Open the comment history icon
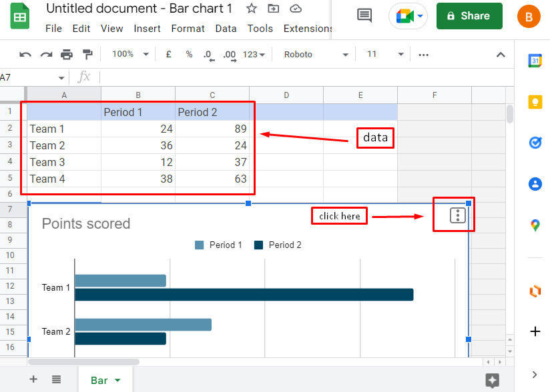Viewport: 550px width, 392px height. pos(364,15)
